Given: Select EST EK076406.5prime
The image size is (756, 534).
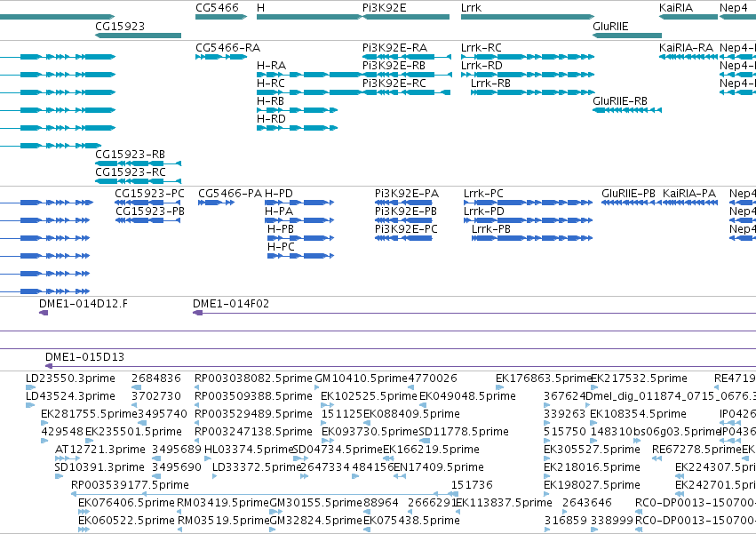Looking at the screenshot, I should coord(84,512).
